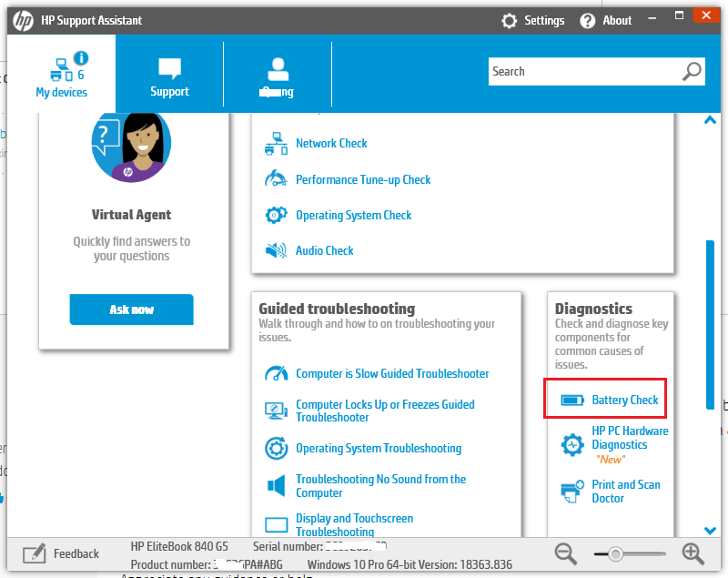Click the vertical scrollbar thumb
The height and width of the screenshot is (578, 728).
pyautogui.click(x=710, y=325)
